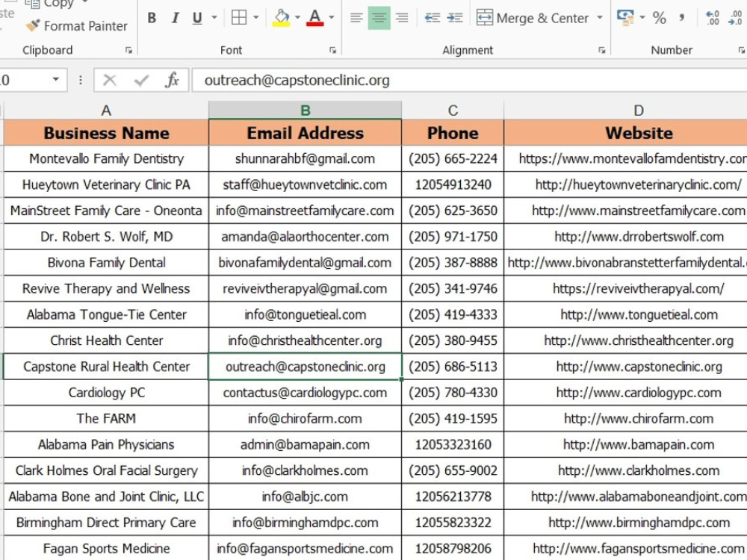Select phone cell (205) 419-4333
Screen dimensions: 747x560
(x=453, y=314)
